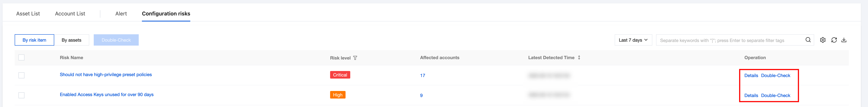Select the high-privilege preset policies row checkbox
This screenshot has width=868, height=107.
point(22,75)
